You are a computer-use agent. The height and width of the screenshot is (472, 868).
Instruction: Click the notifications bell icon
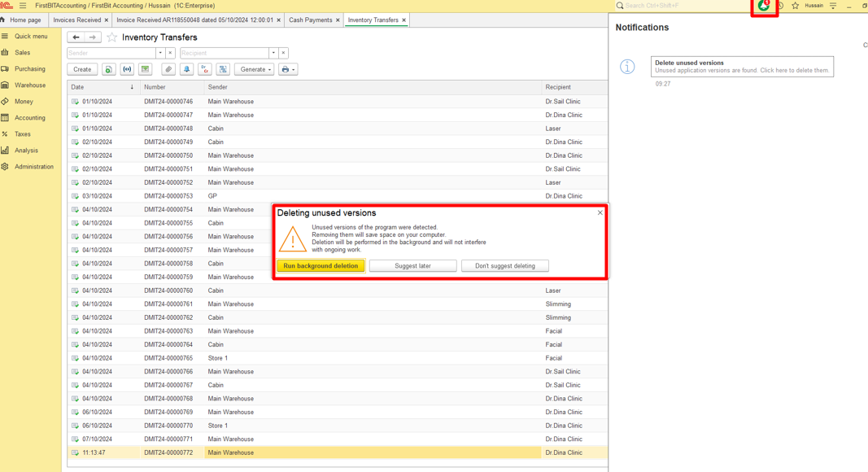(763, 6)
